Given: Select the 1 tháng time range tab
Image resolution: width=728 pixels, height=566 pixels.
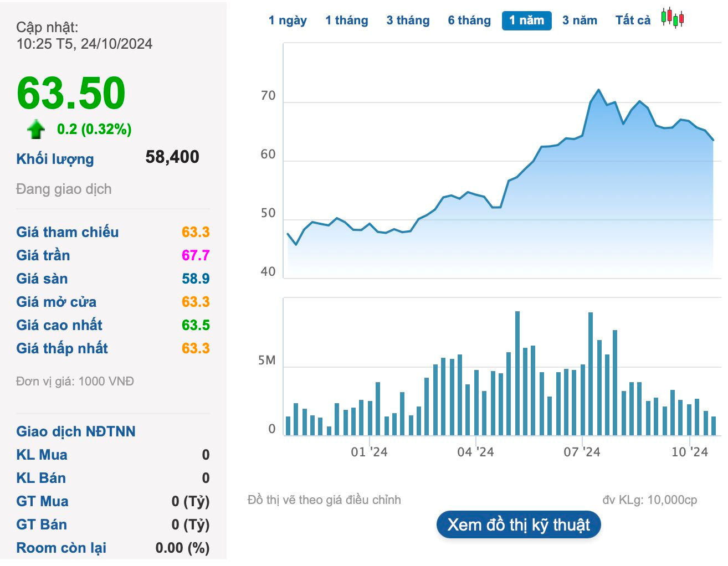Looking at the screenshot, I should point(347,20).
